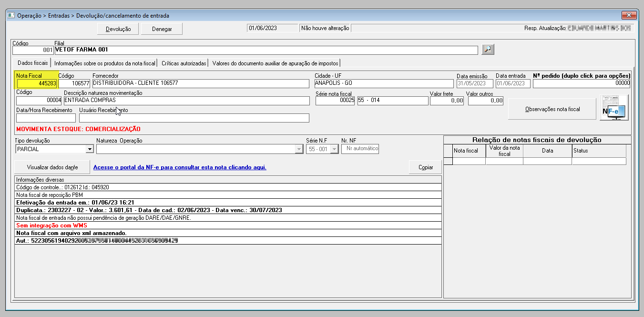Open Informações sobre os produtos tab
Image resolution: width=644 pixels, height=317 pixels.
click(105, 63)
